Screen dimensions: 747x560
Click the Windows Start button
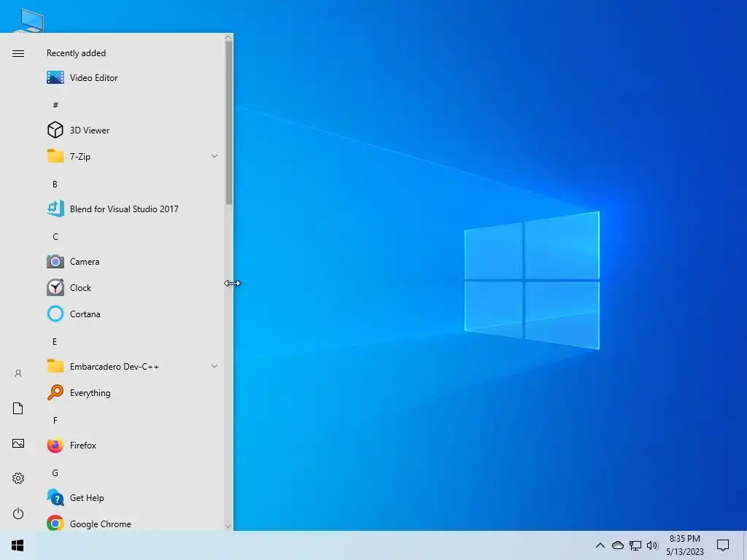point(18,545)
